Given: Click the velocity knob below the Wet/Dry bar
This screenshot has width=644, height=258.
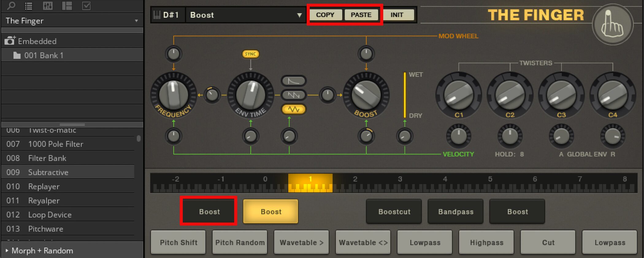Looking at the screenshot, I should click(x=405, y=136).
